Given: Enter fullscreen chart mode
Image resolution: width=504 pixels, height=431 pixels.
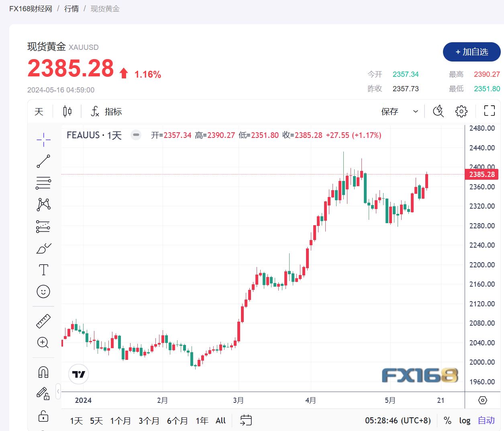Looking at the screenshot, I should point(489,111).
